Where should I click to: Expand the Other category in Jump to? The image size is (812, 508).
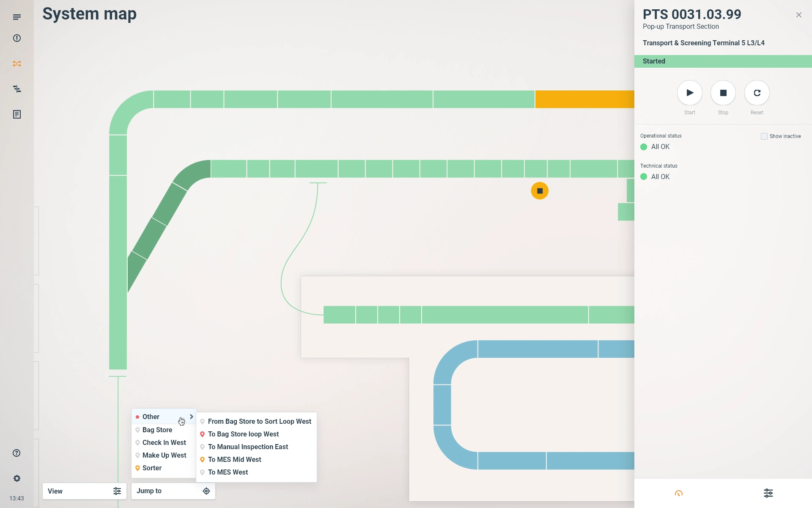[x=192, y=416]
